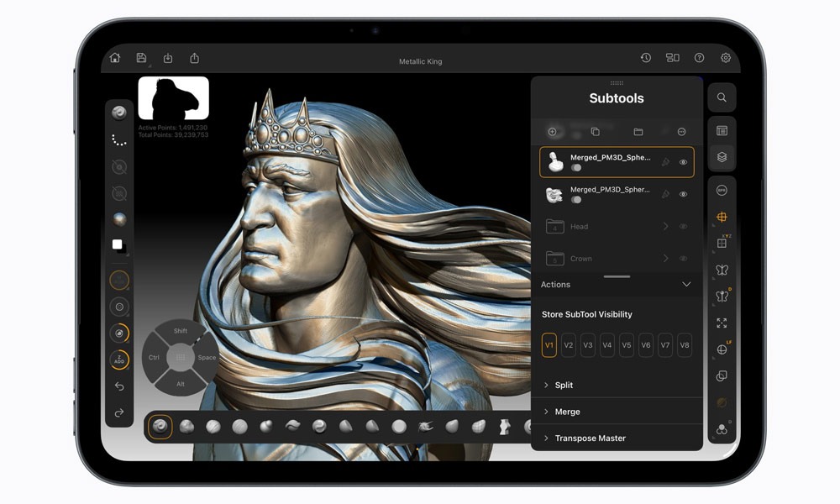Click the frame view icon with four arrows
Screen dimensions: 840x504
pos(722,323)
